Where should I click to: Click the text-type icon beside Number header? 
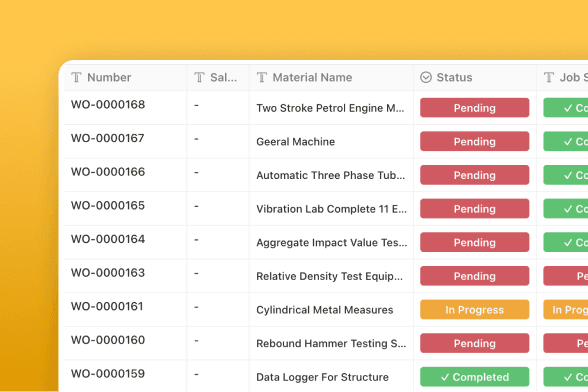pos(76,77)
